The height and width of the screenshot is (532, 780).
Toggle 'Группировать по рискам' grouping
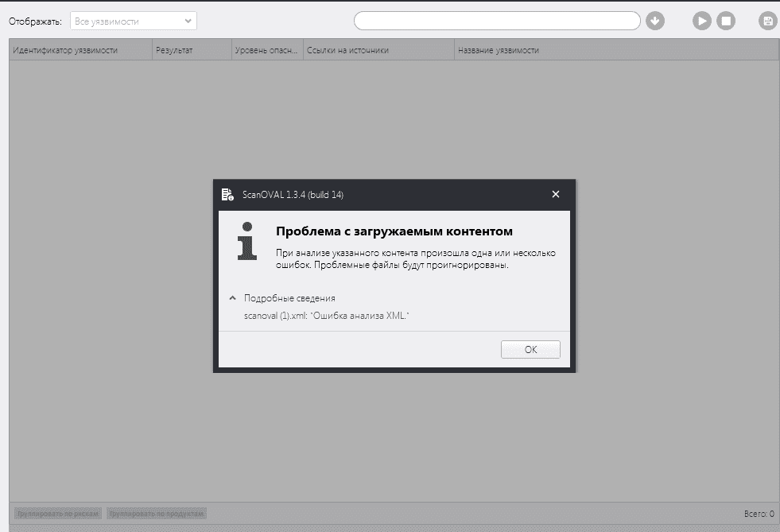[57, 514]
